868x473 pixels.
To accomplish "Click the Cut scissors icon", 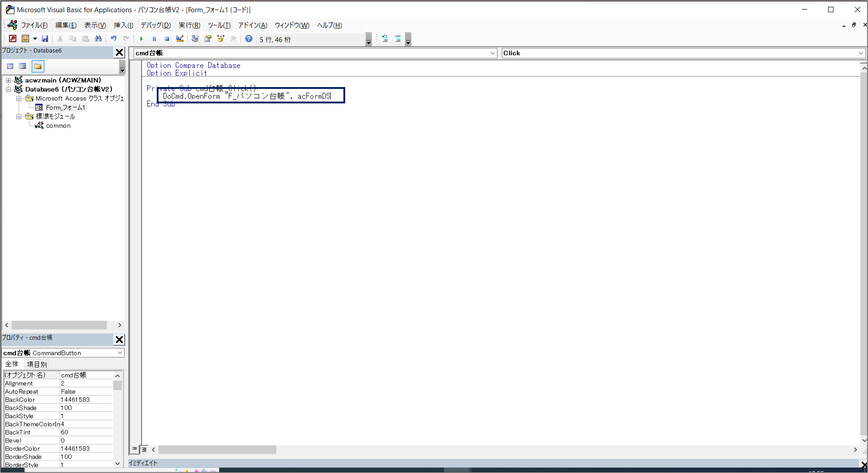I will pyautogui.click(x=60, y=39).
